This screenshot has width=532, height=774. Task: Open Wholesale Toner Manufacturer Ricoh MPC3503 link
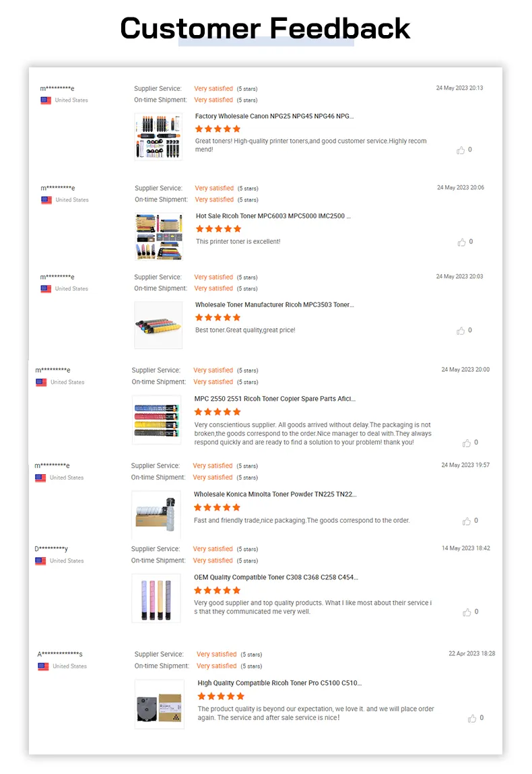click(x=274, y=305)
